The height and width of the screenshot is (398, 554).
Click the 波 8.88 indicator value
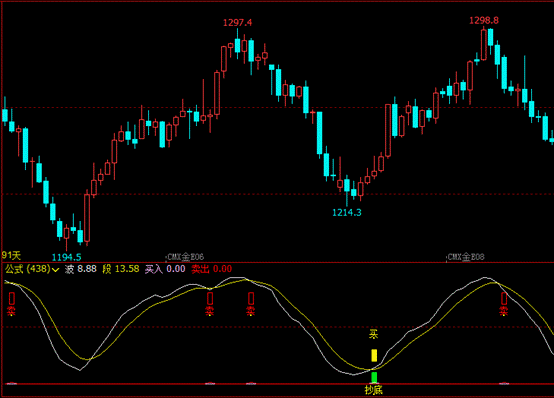[x=81, y=269]
